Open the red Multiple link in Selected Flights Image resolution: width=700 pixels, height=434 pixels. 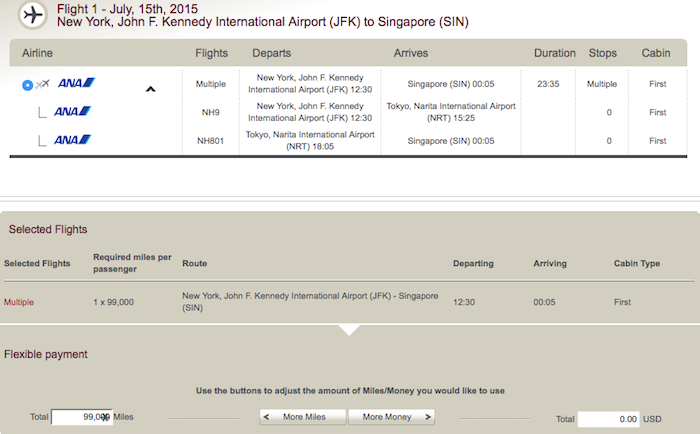point(19,302)
